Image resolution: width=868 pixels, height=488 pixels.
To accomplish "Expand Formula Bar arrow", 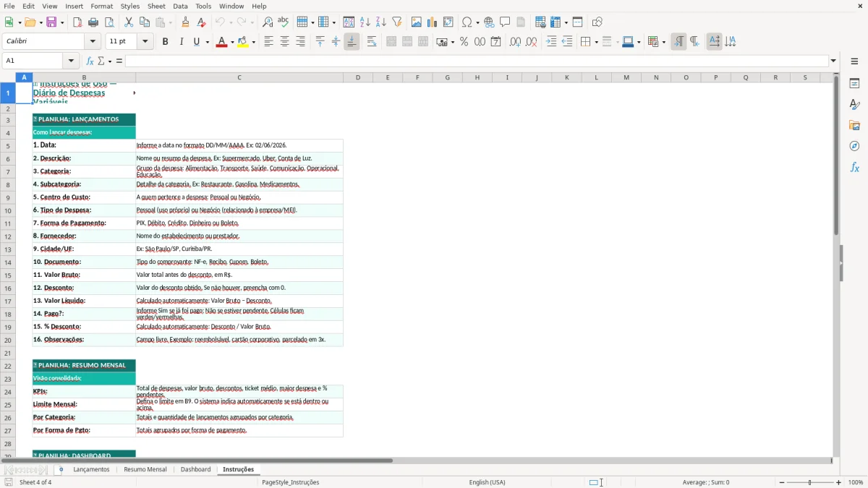I will pos(833,61).
